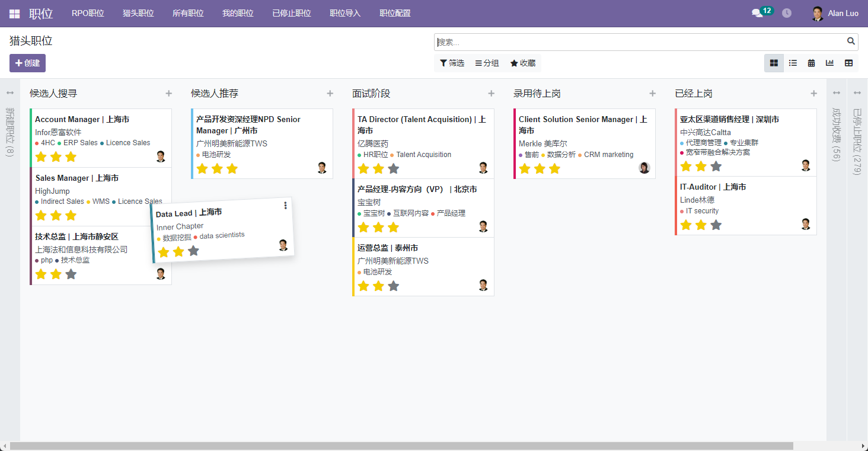
Task: Click in the 搜索 search field
Action: click(640, 42)
